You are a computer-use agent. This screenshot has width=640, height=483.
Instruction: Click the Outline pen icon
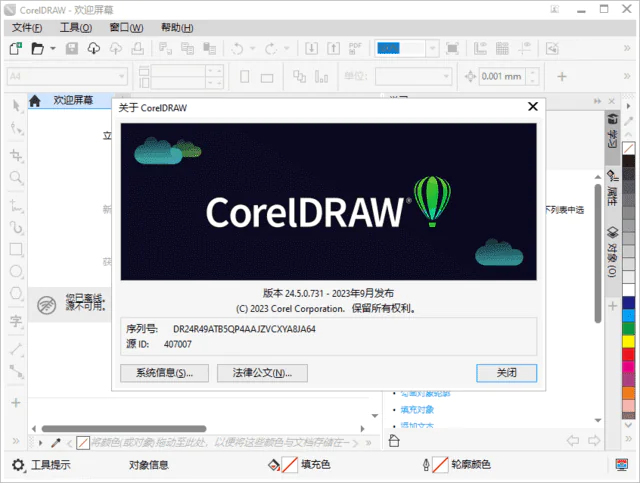pos(426,465)
